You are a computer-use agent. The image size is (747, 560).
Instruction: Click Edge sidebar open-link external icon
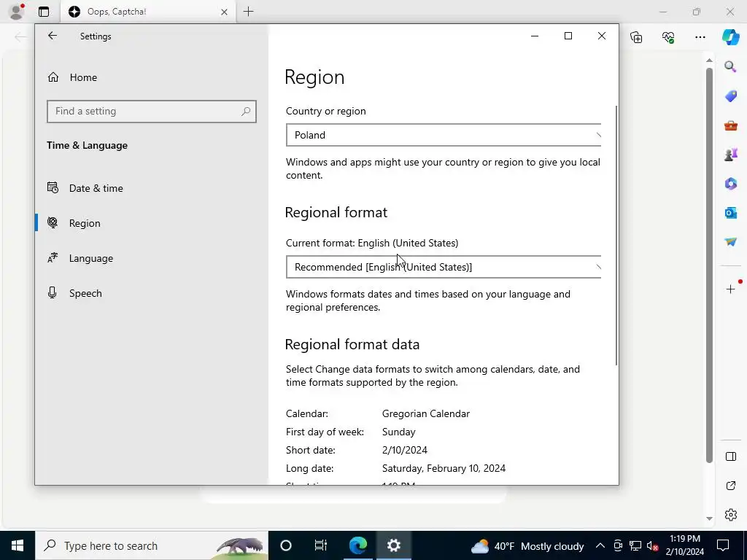pyautogui.click(x=730, y=486)
